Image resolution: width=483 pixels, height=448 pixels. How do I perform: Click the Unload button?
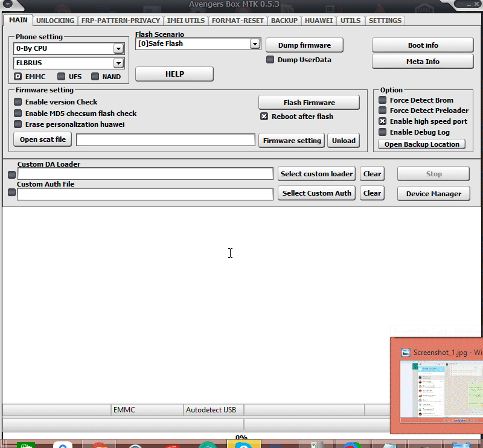click(x=344, y=141)
